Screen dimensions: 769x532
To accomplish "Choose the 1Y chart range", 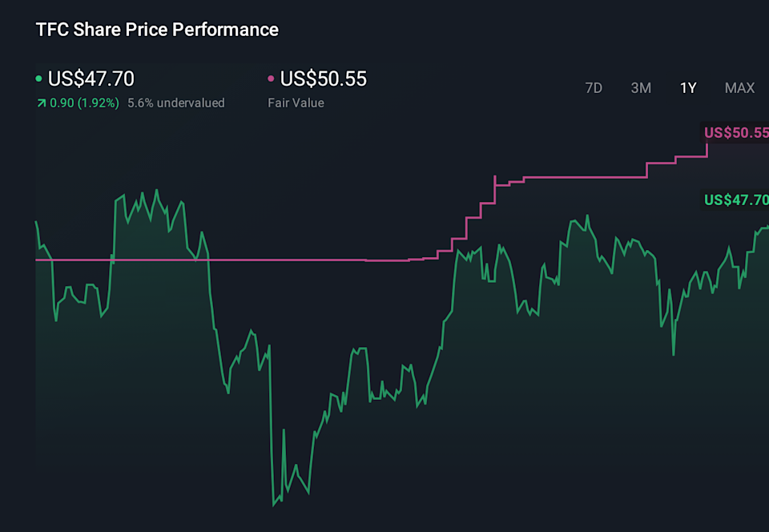I will (688, 88).
